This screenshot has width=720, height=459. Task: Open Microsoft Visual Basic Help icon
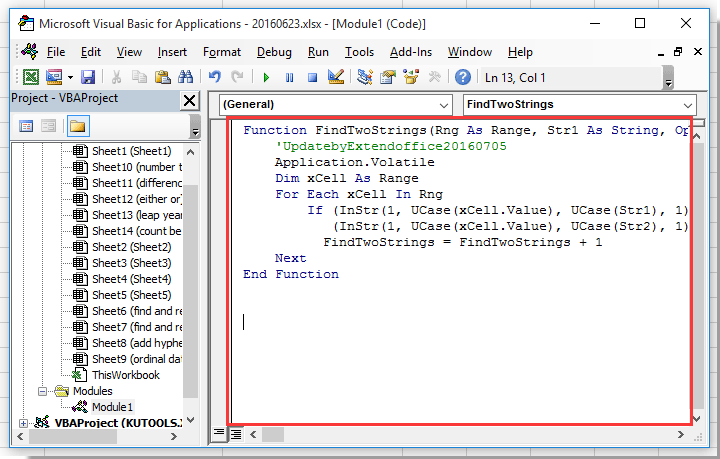(x=462, y=77)
